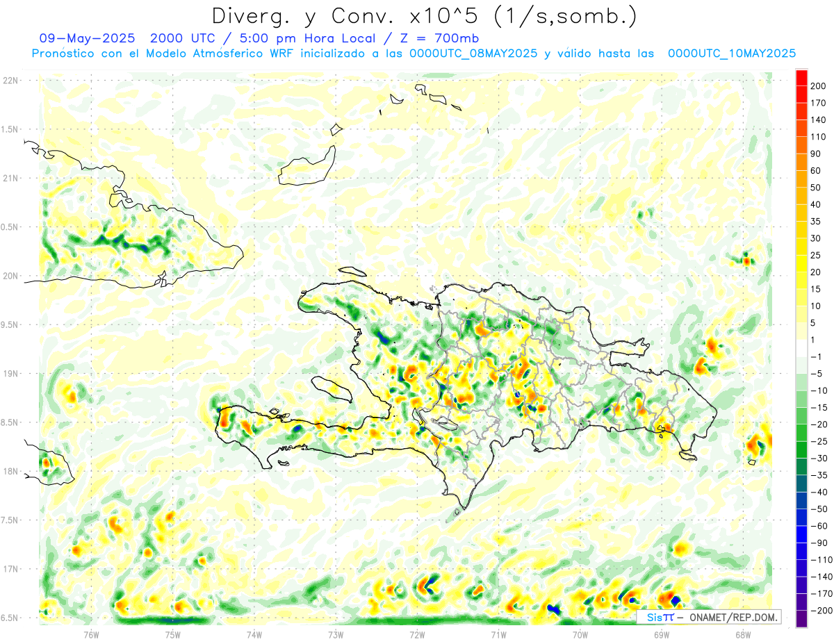Click the "-25" color scale label

[820, 441]
